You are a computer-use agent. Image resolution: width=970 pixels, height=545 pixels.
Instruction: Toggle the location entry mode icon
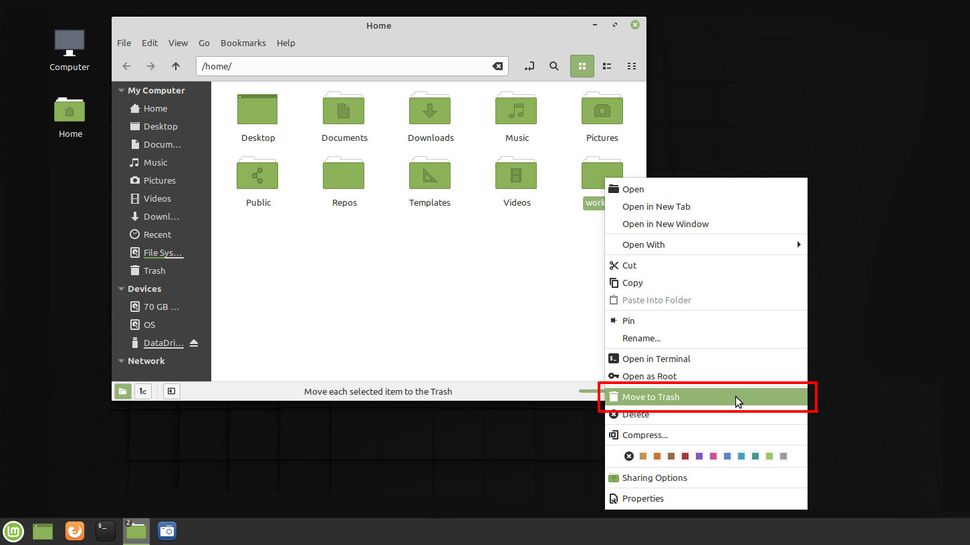pyautogui.click(x=529, y=66)
